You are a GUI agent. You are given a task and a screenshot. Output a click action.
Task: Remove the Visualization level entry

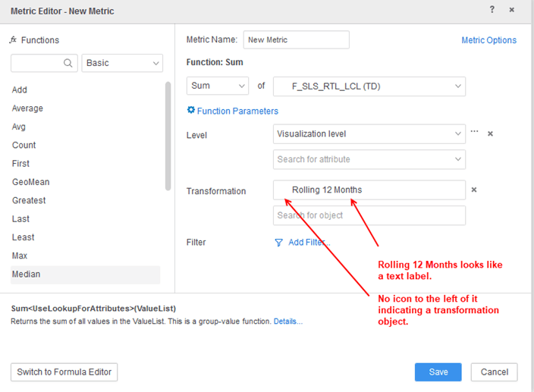click(490, 133)
